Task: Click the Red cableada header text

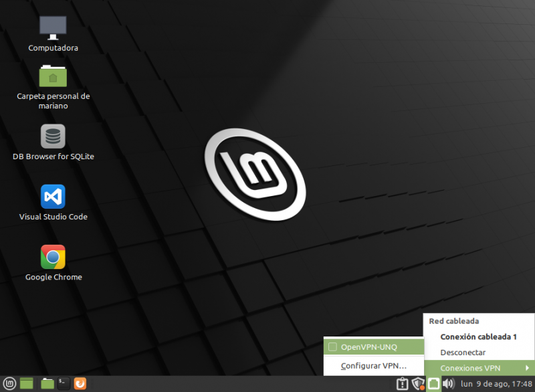Action: coord(454,321)
